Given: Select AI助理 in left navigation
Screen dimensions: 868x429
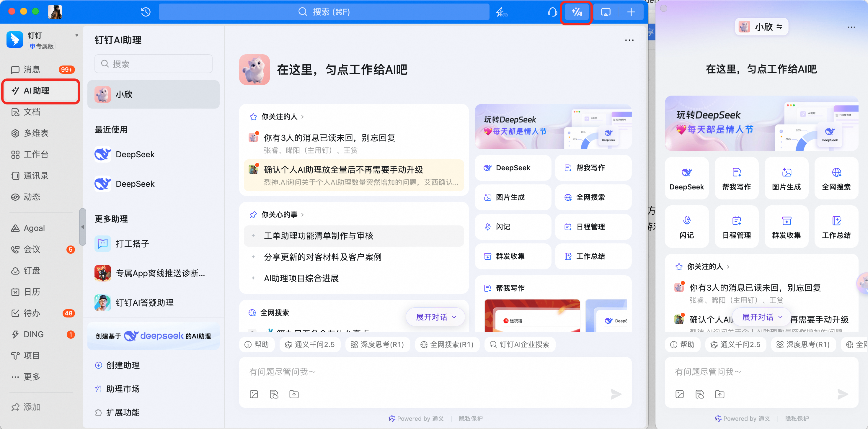Looking at the screenshot, I should pyautogui.click(x=41, y=91).
